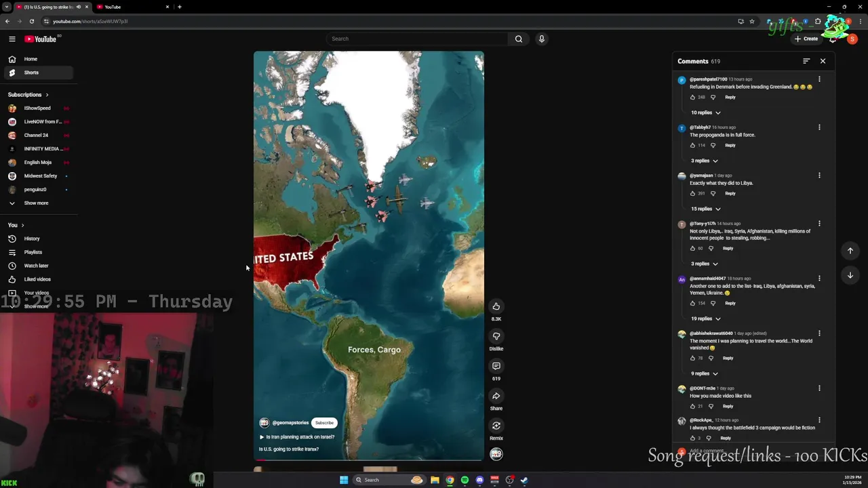This screenshot has height=488, width=868.
Task: Show more subscriptions in sidebar
Action: pos(37,203)
